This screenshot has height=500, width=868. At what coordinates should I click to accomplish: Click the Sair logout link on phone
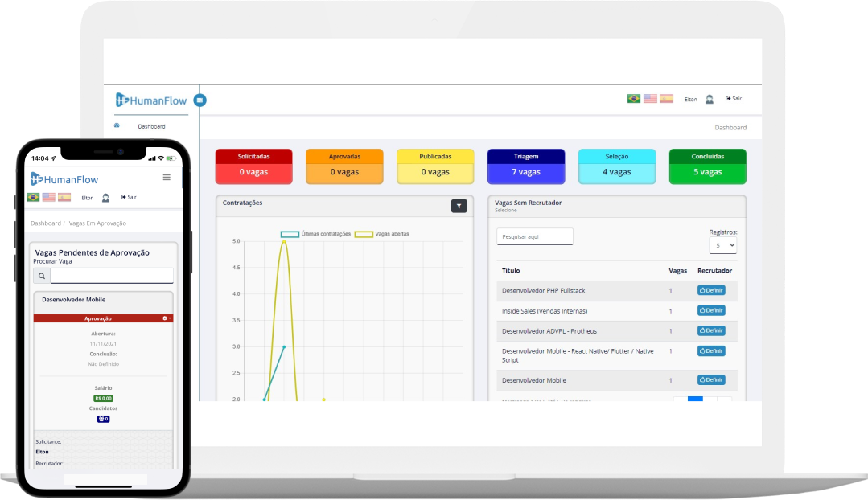click(x=129, y=197)
